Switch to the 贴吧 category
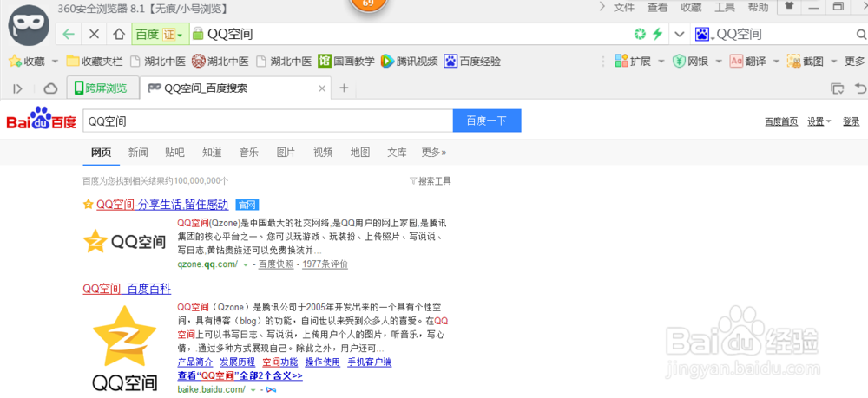 point(175,152)
